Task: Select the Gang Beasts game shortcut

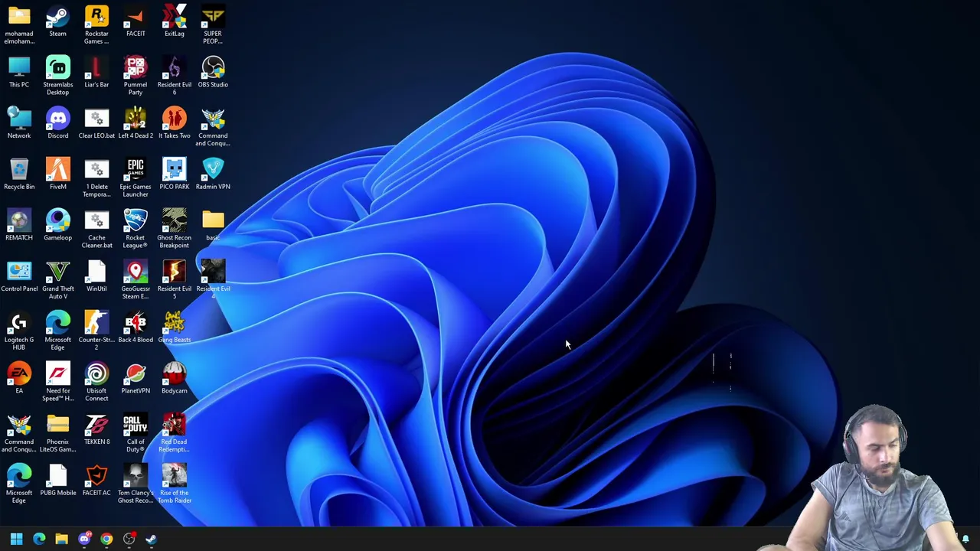Action: [x=174, y=328]
